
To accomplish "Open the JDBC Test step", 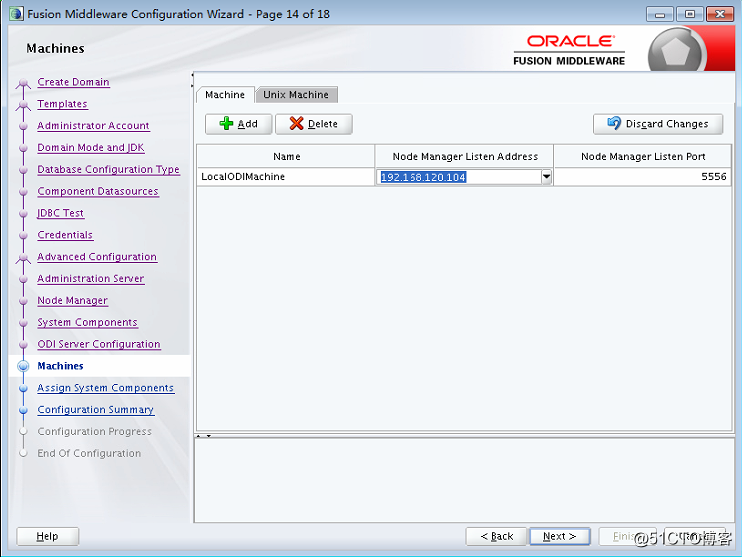I will [61, 213].
